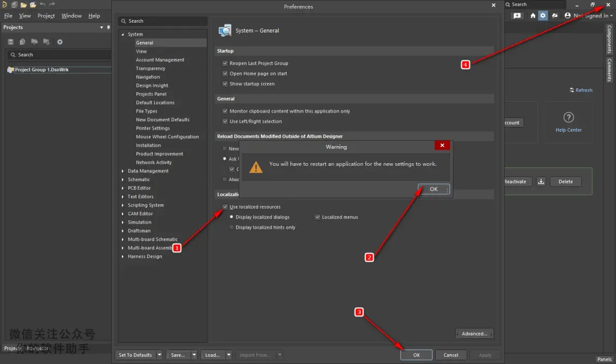The image size is (616, 364).
Task: Open Save button dropdown arrow
Action: tap(194, 355)
